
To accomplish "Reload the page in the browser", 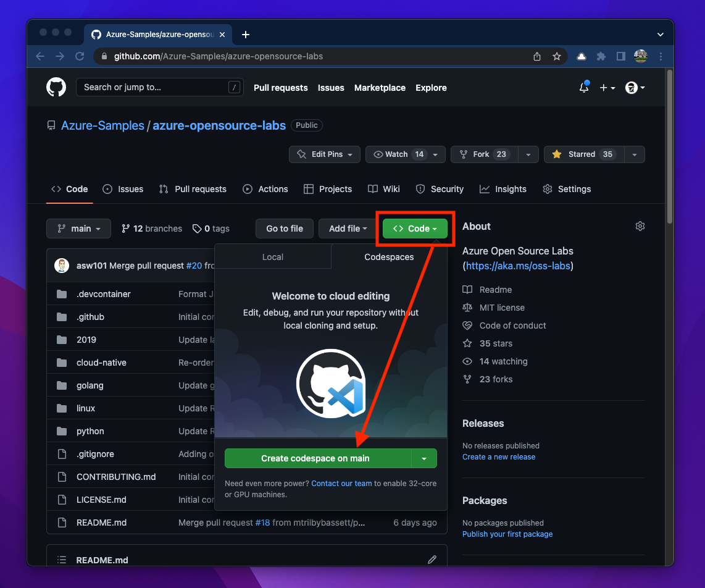I will pyautogui.click(x=80, y=56).
